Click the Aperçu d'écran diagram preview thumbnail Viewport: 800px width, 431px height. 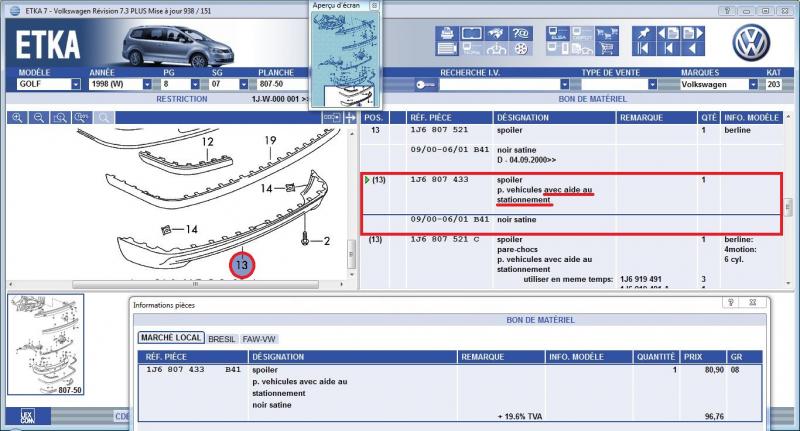point(346,58)
